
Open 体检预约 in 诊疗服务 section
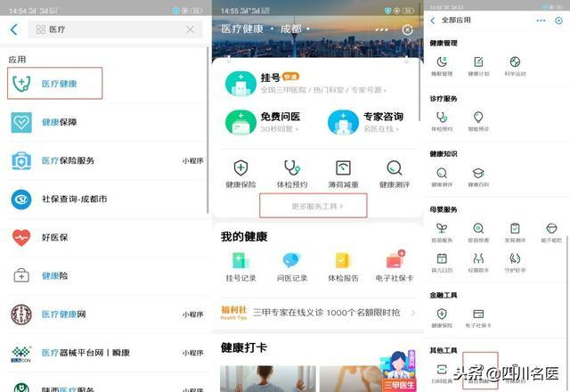pyautogui.click(x=442, y=121)
